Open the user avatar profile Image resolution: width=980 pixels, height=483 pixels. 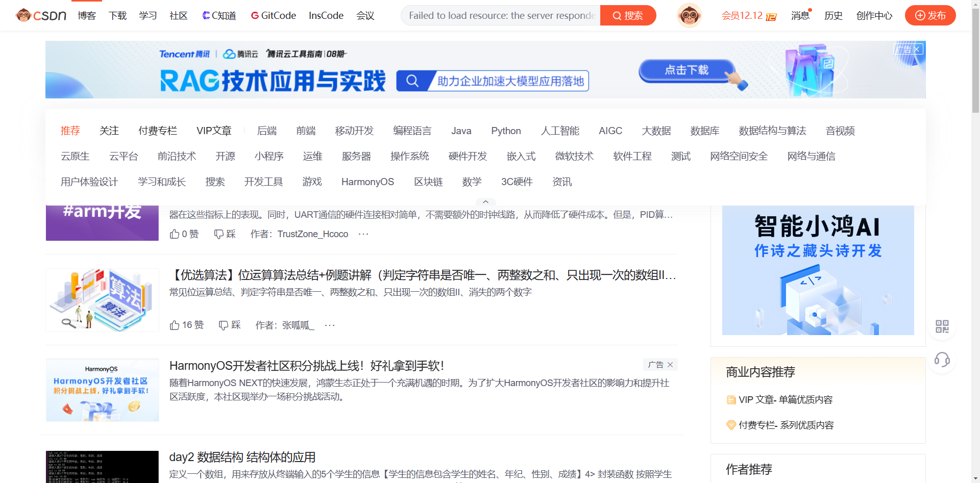coord(689,15)
